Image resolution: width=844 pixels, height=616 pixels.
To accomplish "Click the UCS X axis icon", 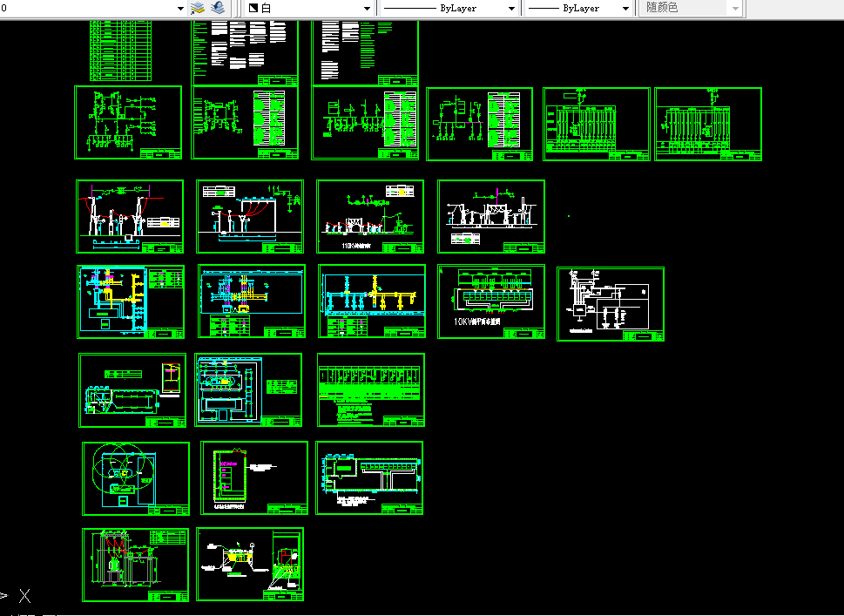I will (x=24, y=595).
